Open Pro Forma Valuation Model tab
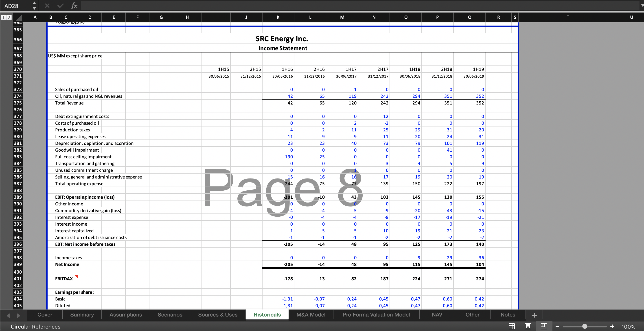 coord(376,315)
